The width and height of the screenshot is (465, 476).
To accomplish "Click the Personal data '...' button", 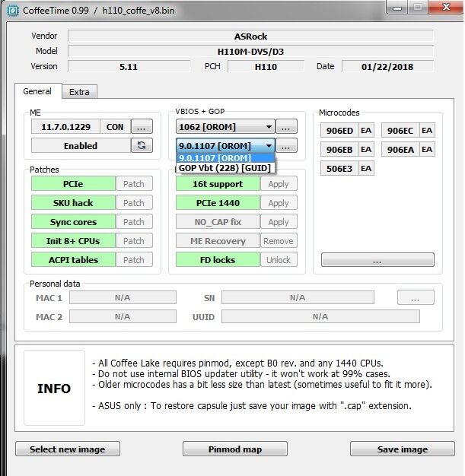I will pyautogui.click(x=416, y=297).
